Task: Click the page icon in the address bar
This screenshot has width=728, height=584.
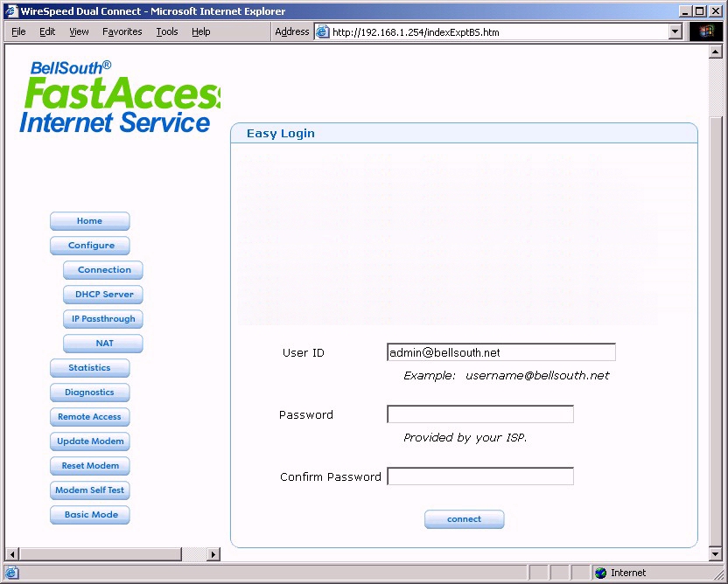Action: click(322, 32)
